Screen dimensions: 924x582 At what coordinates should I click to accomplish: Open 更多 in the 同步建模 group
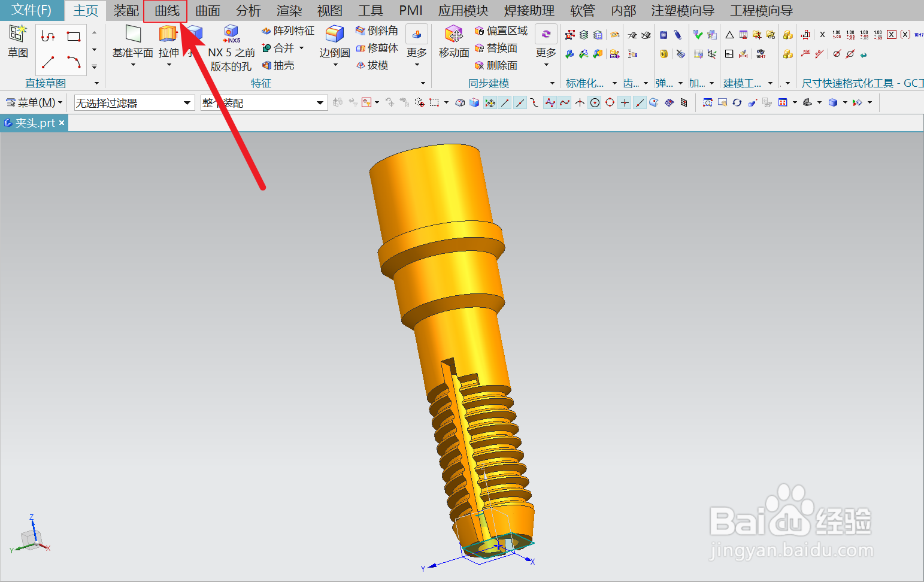click(x=546, y=46)
